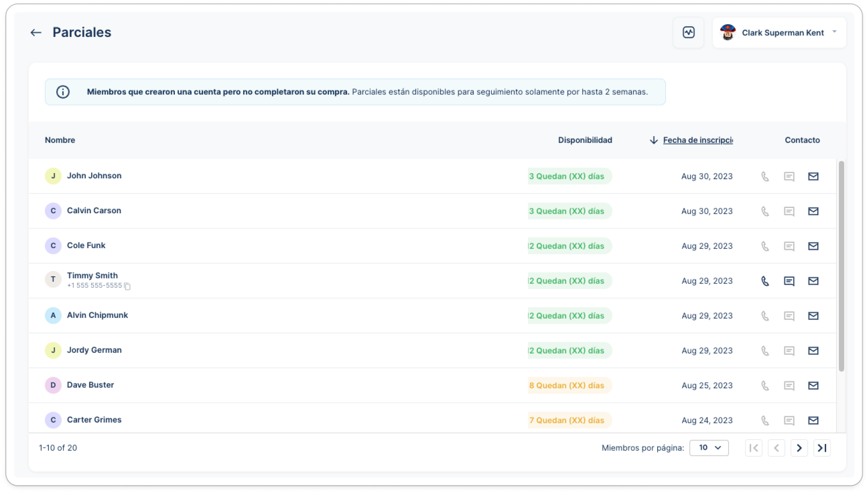
Task: Jump to the last page of results
Action: (822, 448)
